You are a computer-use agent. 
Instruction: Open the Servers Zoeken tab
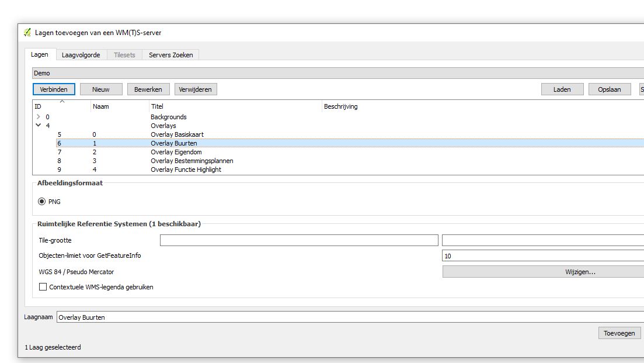pos(170,55)
